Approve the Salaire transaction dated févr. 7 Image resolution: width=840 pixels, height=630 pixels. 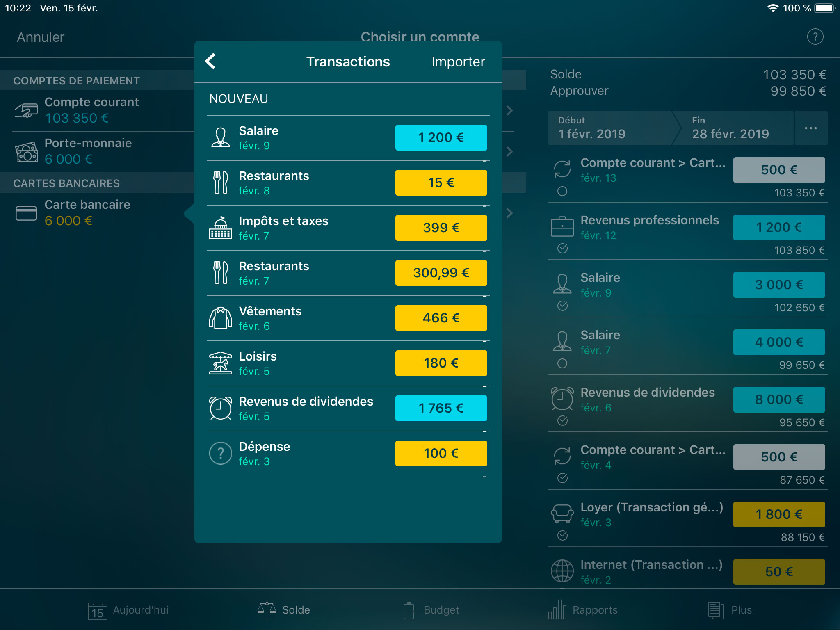click(563, 363)
